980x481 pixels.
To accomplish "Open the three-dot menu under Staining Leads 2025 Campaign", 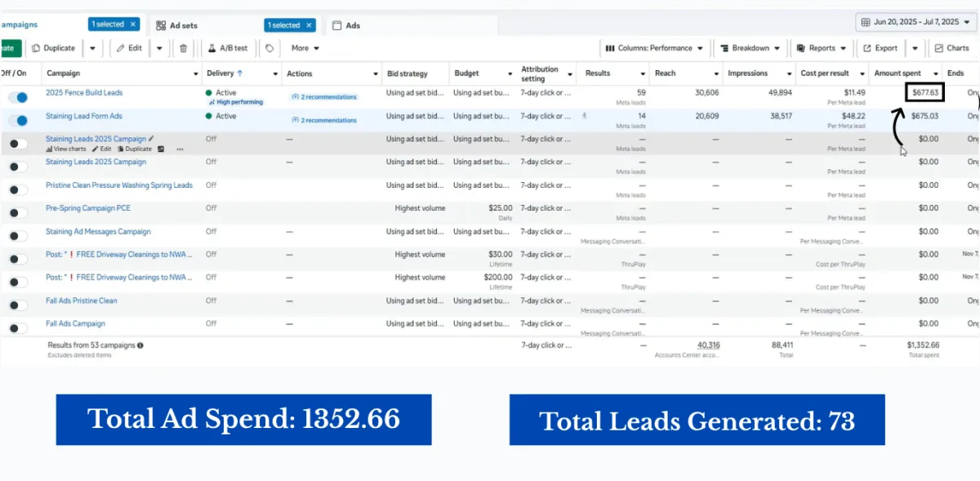I will 180,149.
